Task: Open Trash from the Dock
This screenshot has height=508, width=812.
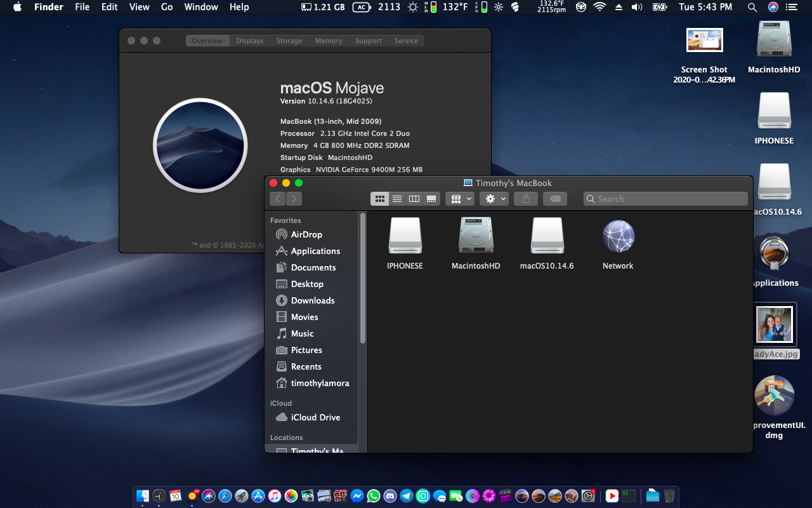Action: pos(669,496)
